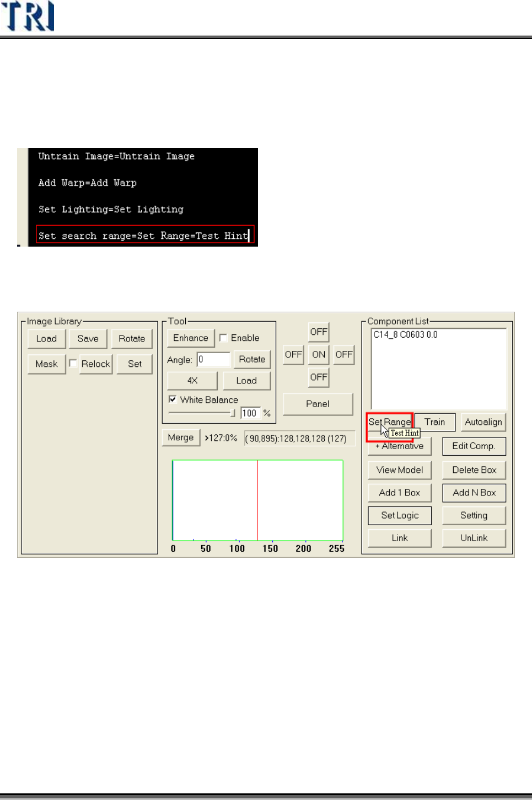
Task: Focus the Angle input field
Action: coord(213,359)
